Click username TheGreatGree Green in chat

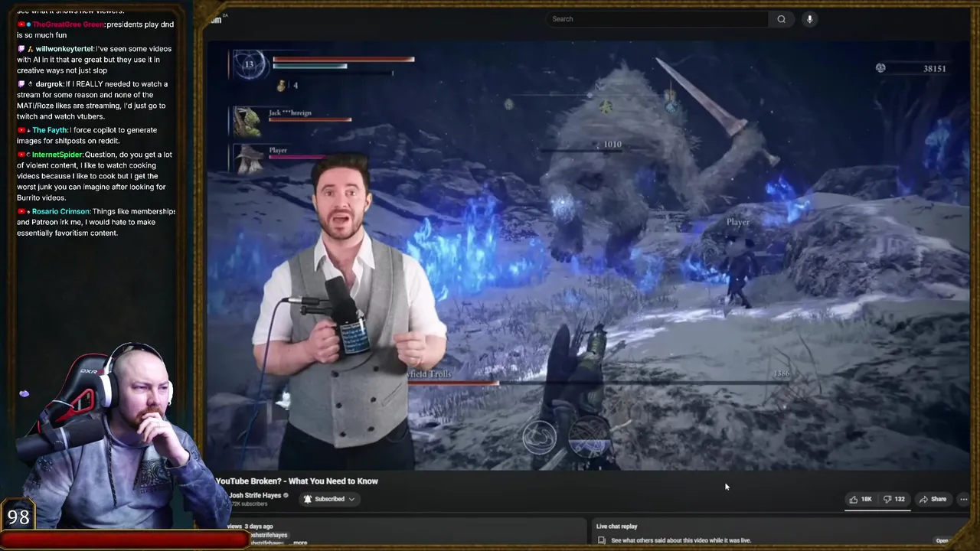[x=68, y=24]
